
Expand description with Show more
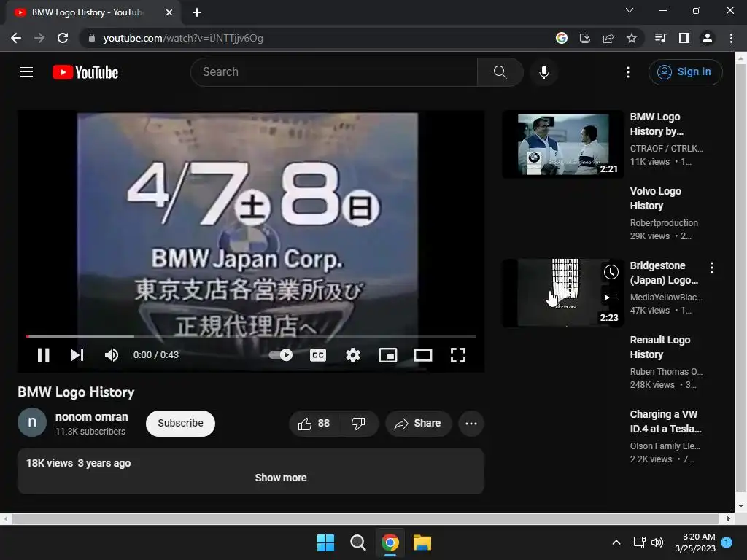(x=281, y=478)
